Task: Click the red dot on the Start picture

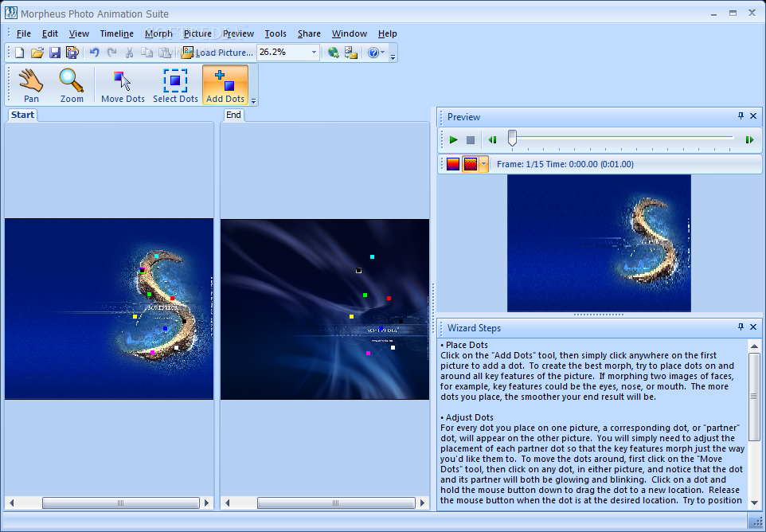Action: [173, 298]
